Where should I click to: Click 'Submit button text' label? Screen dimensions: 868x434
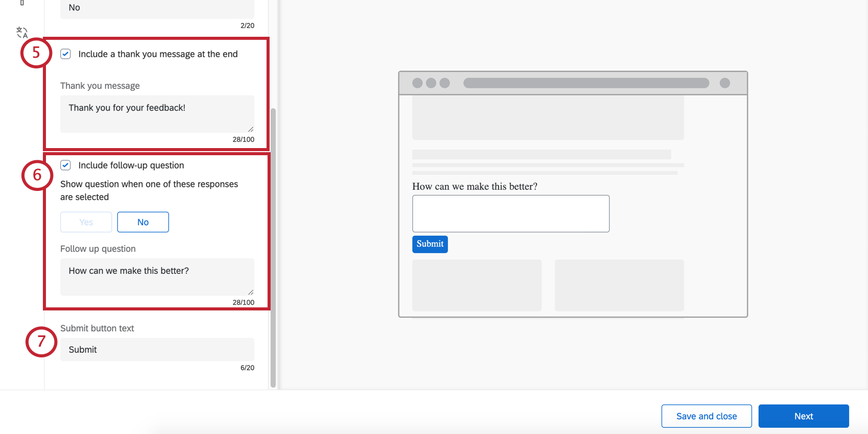pos(97,328)
